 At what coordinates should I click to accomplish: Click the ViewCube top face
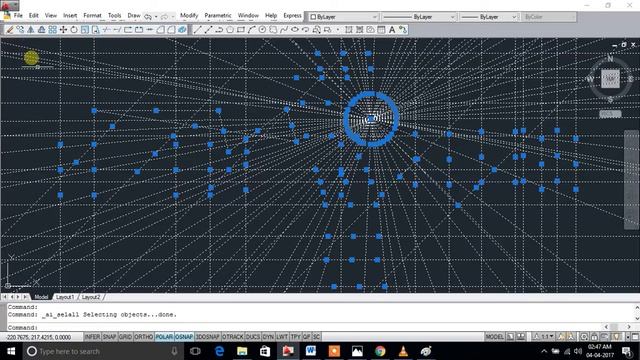(610, 79)
